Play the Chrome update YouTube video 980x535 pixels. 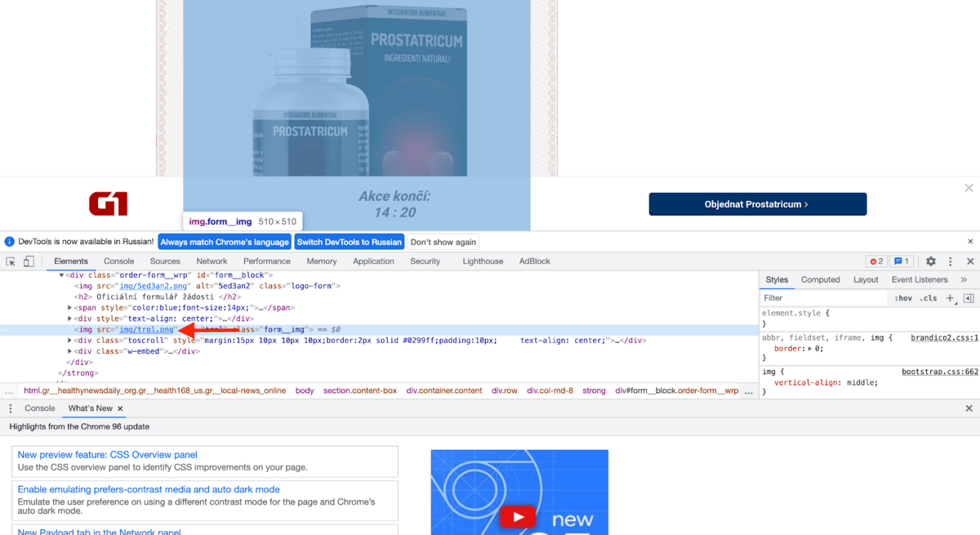click(x=517, y=517)
